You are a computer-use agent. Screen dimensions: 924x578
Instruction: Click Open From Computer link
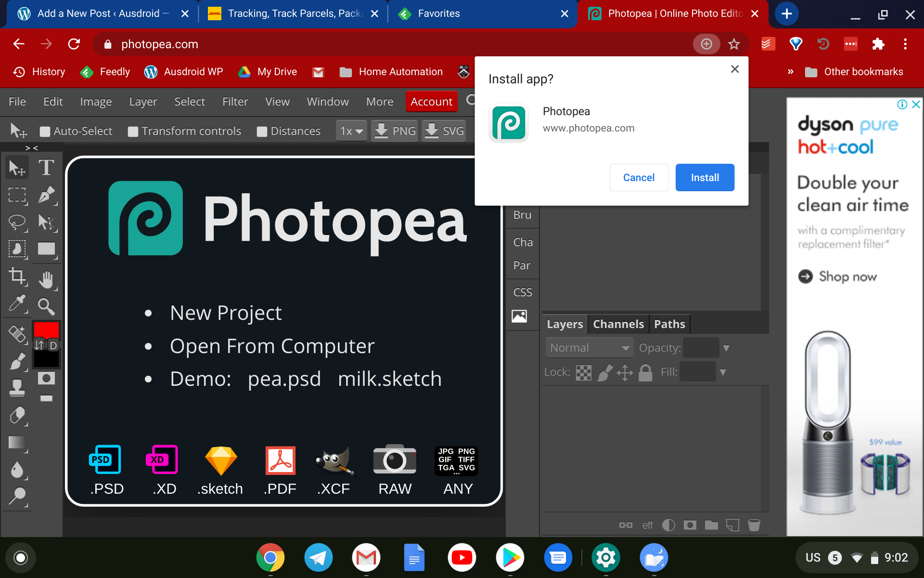[272, 346]
